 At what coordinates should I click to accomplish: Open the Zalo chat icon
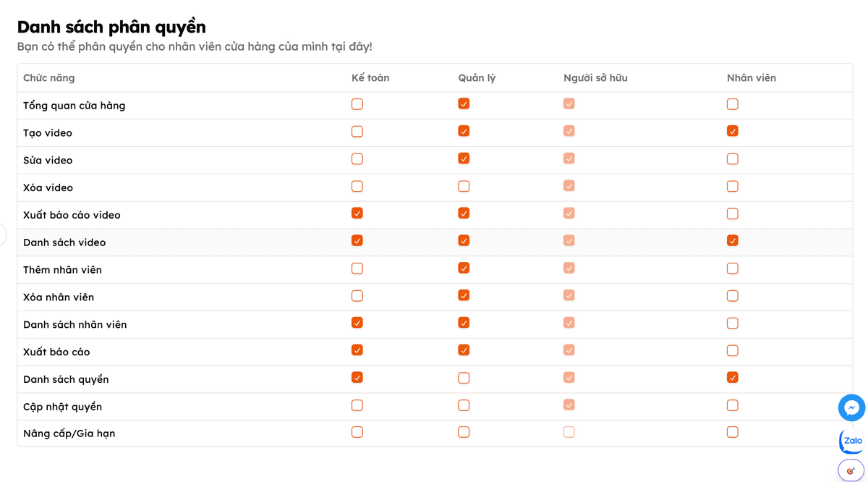[851, 441]
